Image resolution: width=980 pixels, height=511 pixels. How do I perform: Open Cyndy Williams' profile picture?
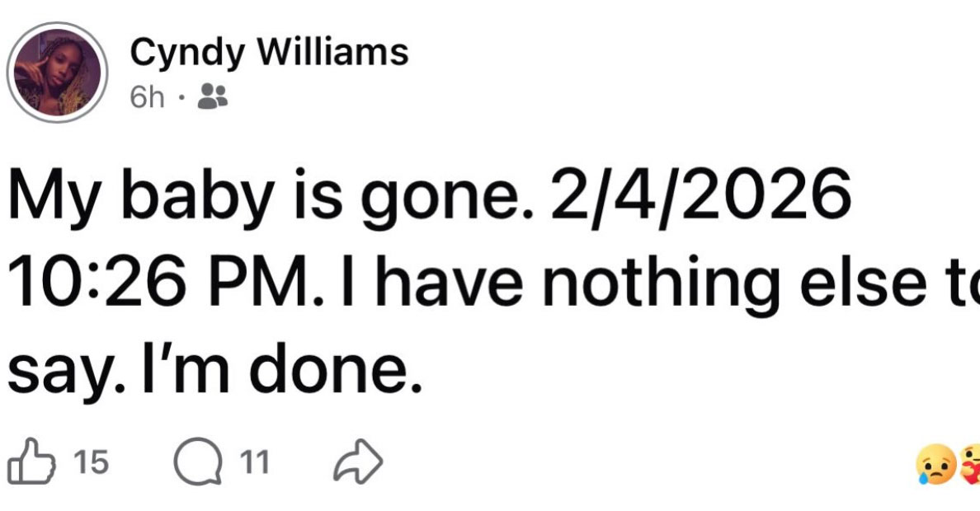click(58, 73)
